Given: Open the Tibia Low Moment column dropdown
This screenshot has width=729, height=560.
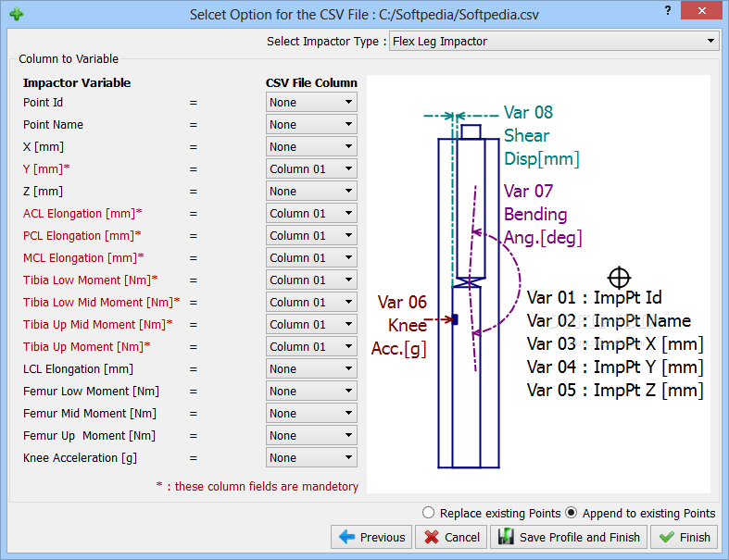Looking at the screenshot, I should click(311, 280).
